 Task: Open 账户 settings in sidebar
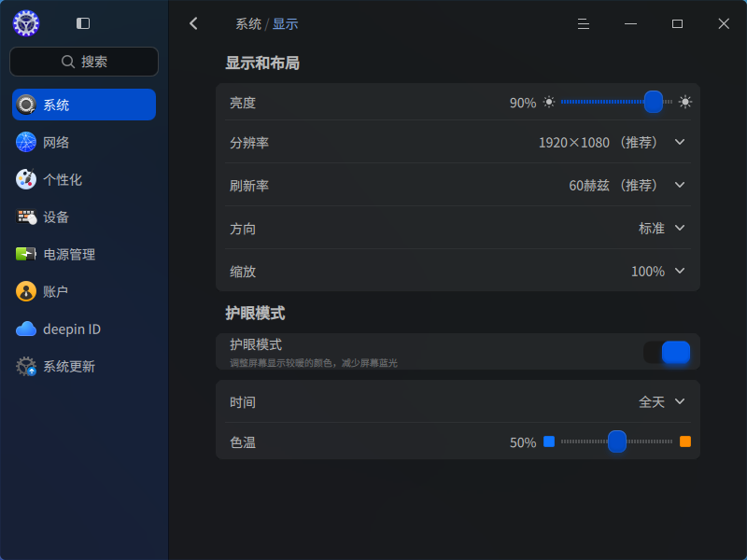coord(84,291)
